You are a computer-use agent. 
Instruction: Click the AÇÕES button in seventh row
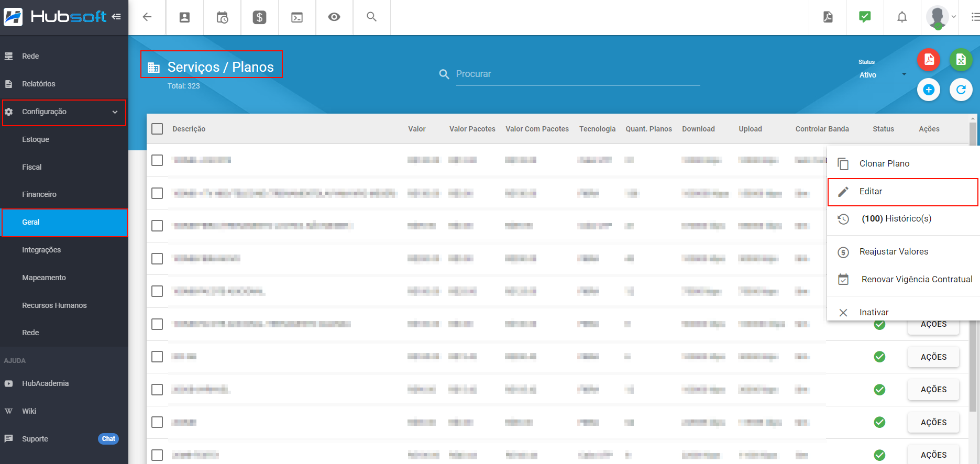pyautogui.click(x=933, y=357)
